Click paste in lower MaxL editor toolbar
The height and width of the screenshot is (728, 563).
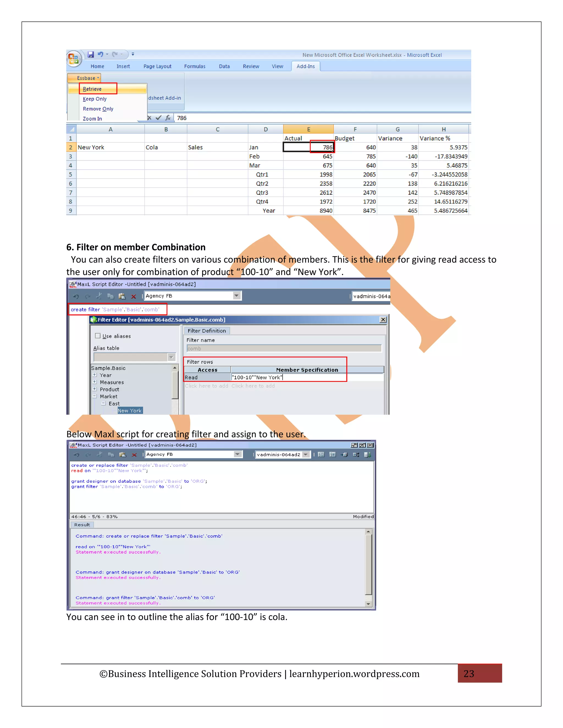click(x=123, y=455)
